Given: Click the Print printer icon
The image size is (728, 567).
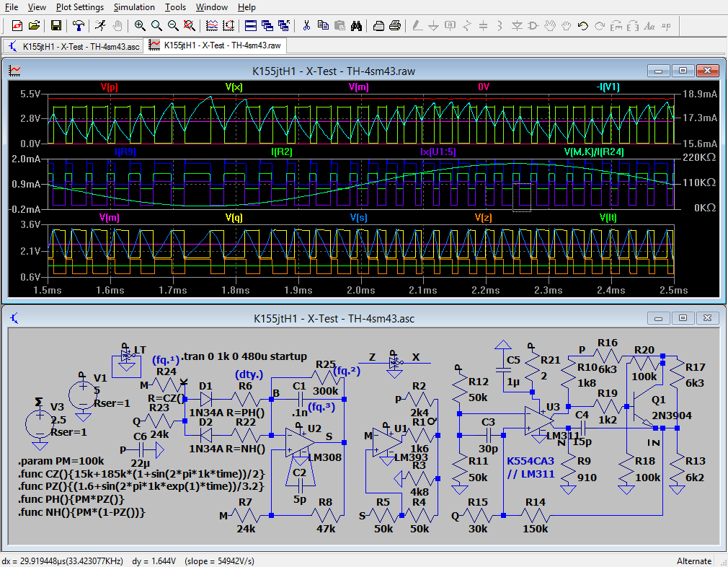Looking at the screenshot, I should (x=395, y=25).
